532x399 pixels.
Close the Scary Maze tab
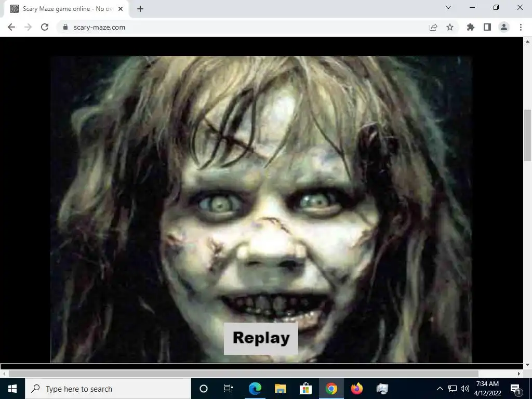pos(121,9)
